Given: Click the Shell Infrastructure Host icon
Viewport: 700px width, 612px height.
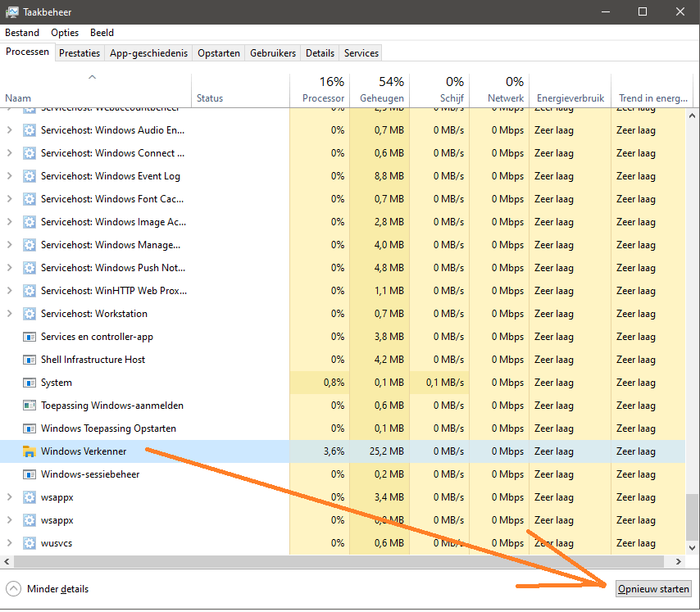Looking at the screenshot, I should point(29,360).
